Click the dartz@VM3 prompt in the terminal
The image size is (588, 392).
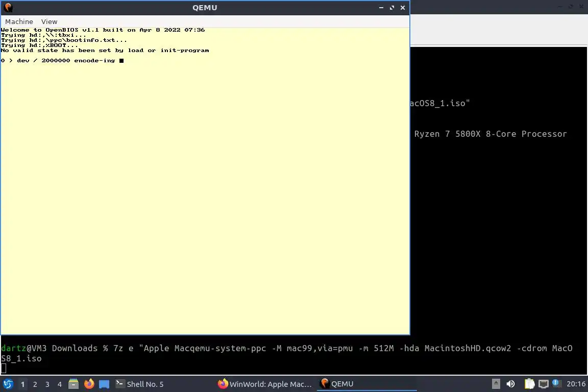[x=23, y=348]
